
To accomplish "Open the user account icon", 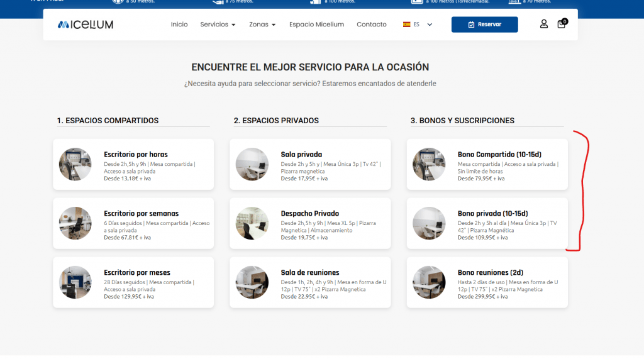I will tap(544, 24).
